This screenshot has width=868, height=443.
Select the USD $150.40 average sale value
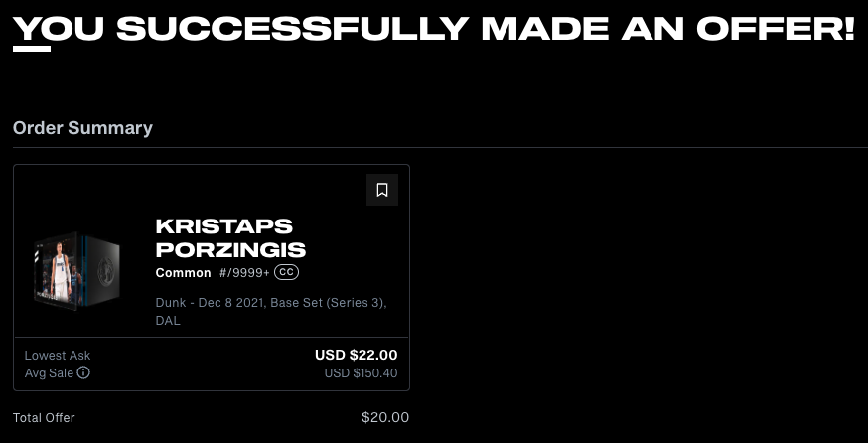tap(361, 373)
